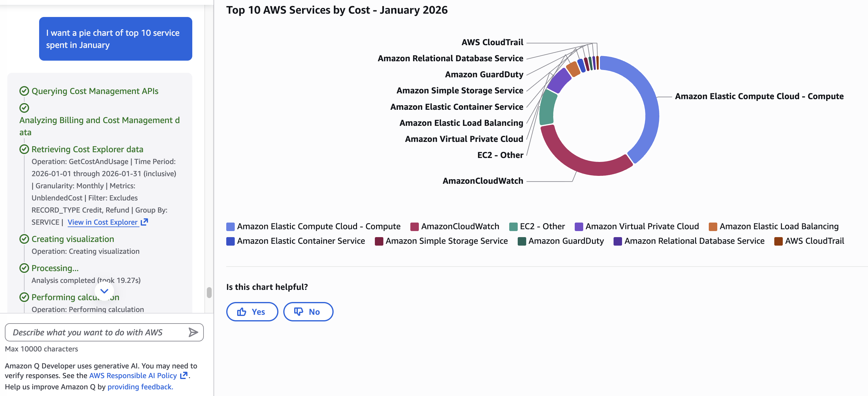Click external link icon after AWS Responsible AI Policy
This screenshot has width=868, height=396.
(184, 375)
